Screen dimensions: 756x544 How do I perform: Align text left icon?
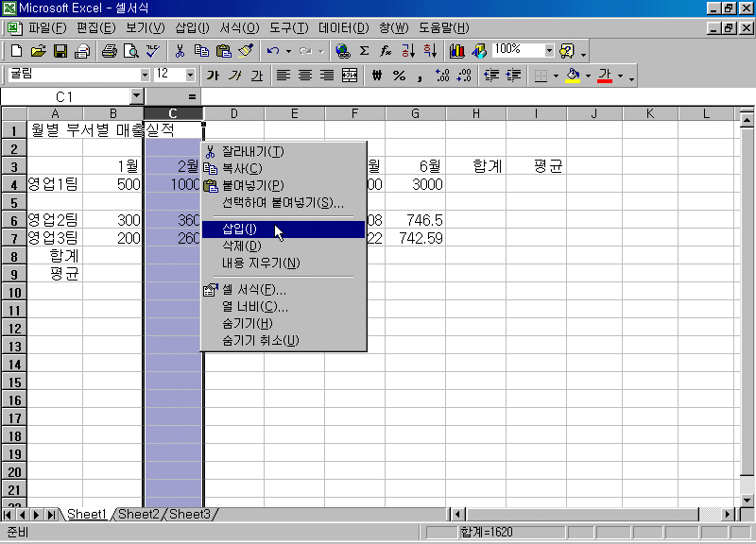click(283, 76)
